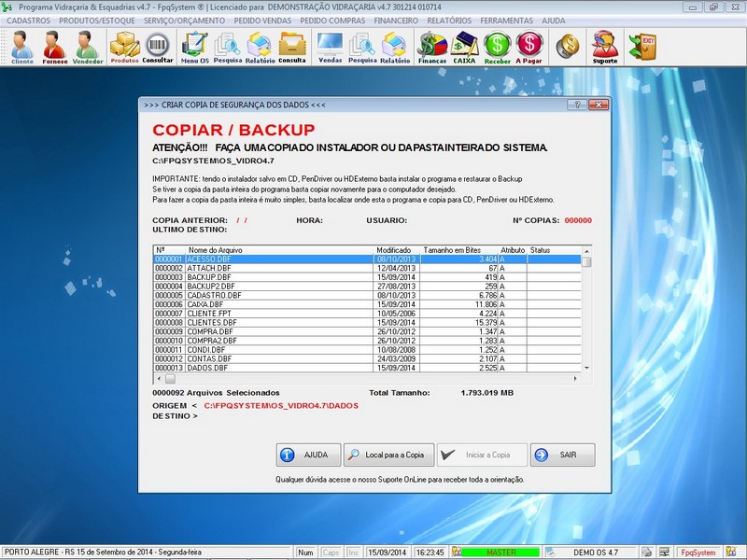Click the AJUDA button in backup dialog
Image resolution: width=747 pixels, height=560 pixels.
point(308,455)
